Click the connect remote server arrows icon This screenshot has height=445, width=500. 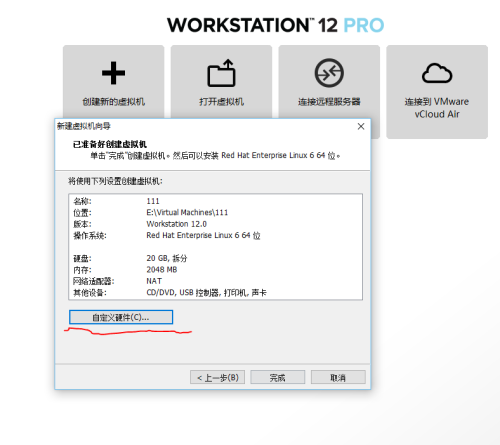point(329,73)
